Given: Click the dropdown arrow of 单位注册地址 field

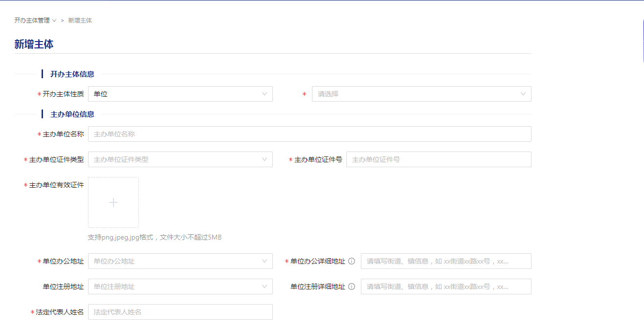Looking at the screenshot, I should point(266,286).
